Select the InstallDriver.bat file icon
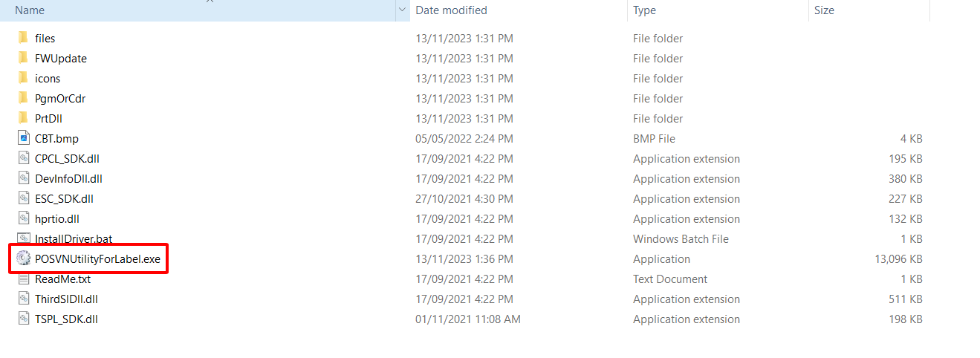Viewport: 980px width, 358px height. (22, 238)
